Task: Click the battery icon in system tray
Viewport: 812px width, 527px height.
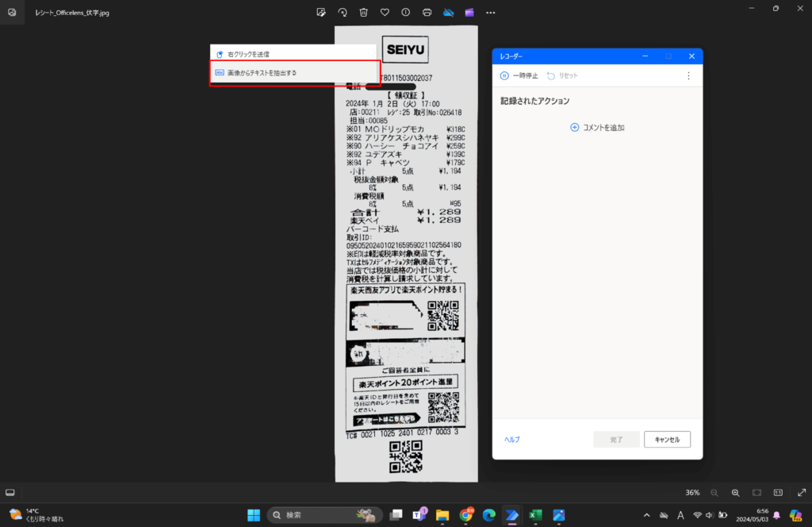Action: tap(722, 515)
